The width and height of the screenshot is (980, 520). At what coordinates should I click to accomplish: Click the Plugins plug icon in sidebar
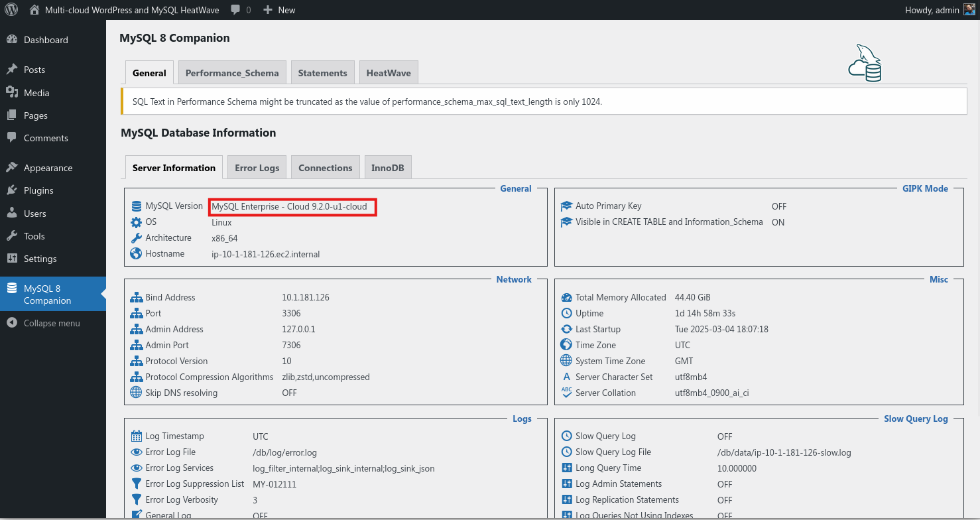[12, 190]
